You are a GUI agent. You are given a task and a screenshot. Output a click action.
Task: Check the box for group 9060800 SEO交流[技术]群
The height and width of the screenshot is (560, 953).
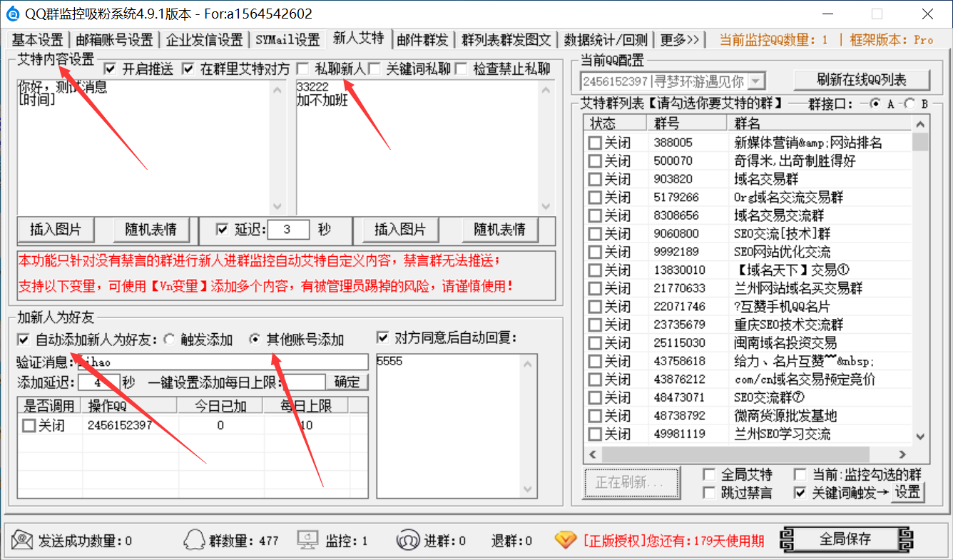point(594,234)
